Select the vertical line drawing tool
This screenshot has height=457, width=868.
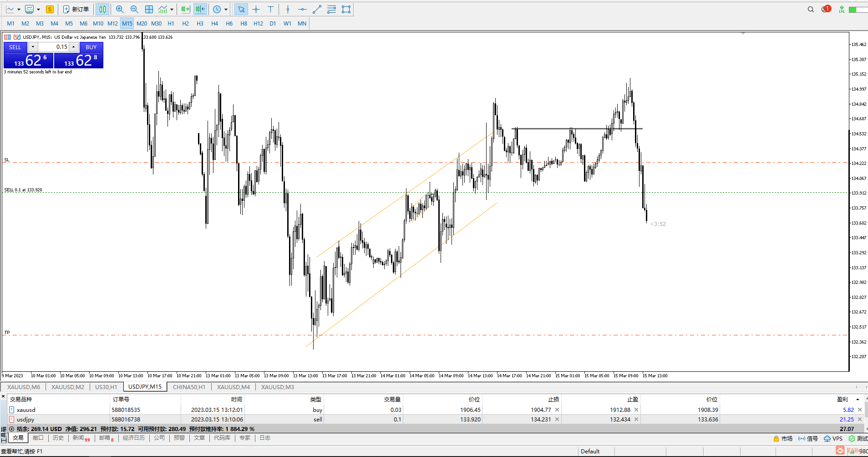pos(288,9)
